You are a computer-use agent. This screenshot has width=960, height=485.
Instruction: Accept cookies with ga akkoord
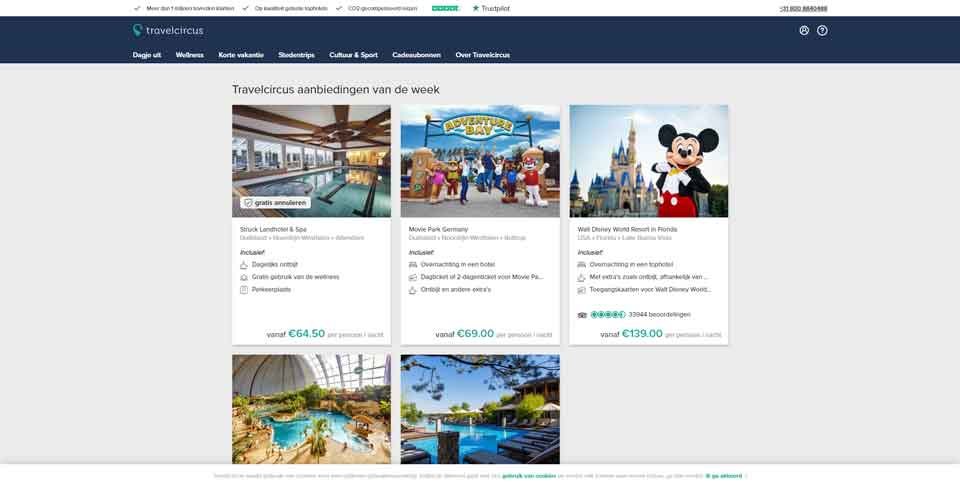(726, 476)
